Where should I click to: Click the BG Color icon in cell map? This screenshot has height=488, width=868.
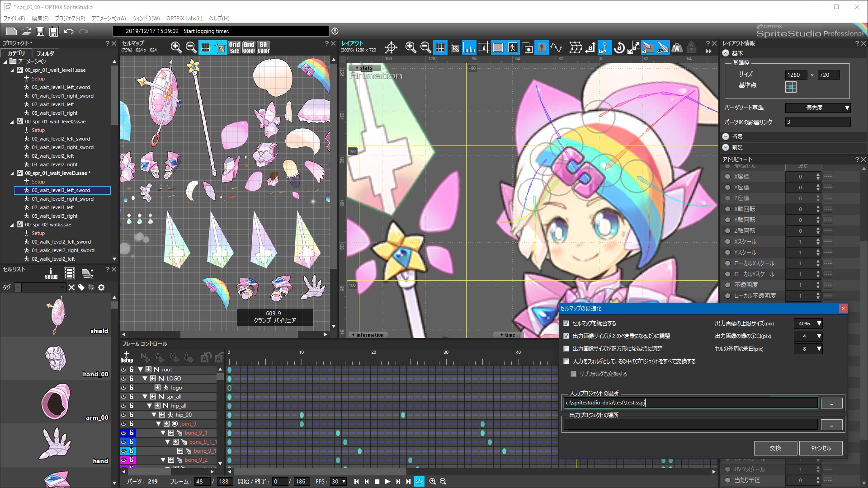pyautogui.click(x=264, y=47)
